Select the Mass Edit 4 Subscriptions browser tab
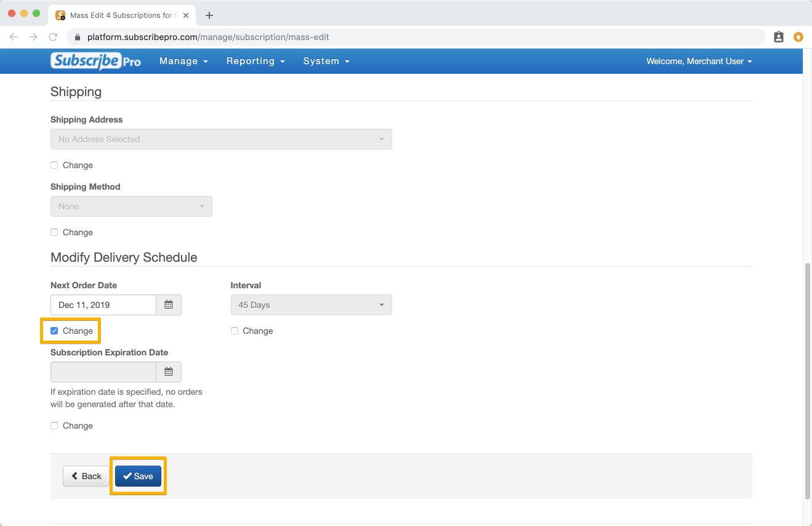This screenshot has width=812, height=526. (122, 15)
